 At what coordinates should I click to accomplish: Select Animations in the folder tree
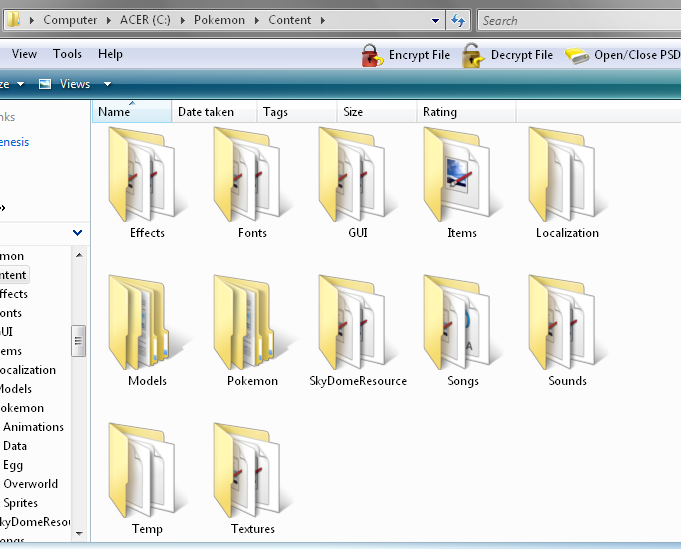pos(33,427)
